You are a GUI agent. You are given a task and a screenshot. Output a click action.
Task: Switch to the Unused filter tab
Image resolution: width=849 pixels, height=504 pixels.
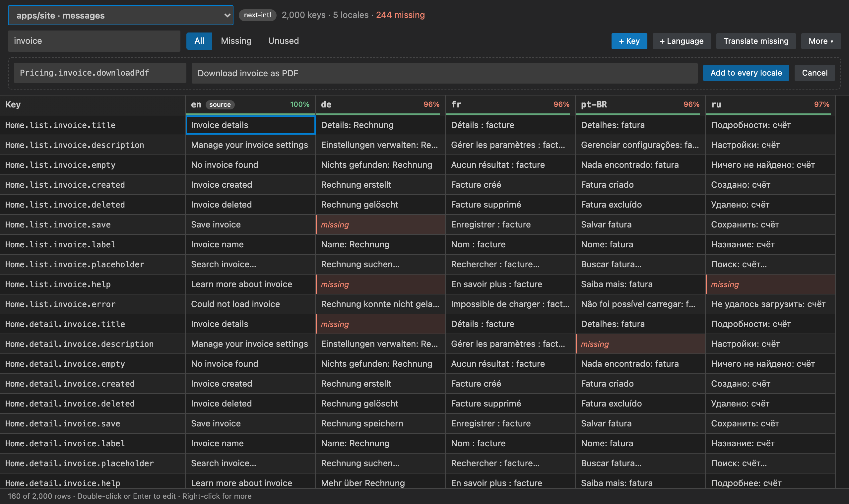pyautogui.click(x=284, y=41)
